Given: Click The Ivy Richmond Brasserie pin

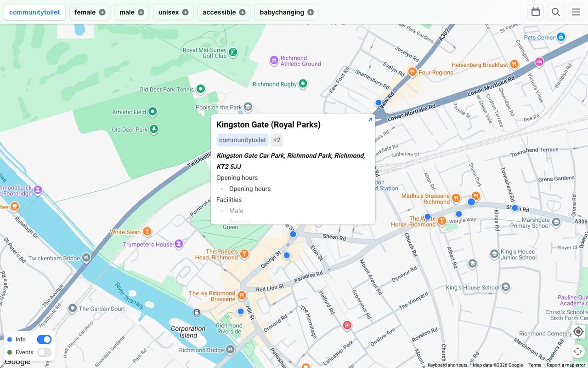Looking at the screenshot, I should (242, 295).
